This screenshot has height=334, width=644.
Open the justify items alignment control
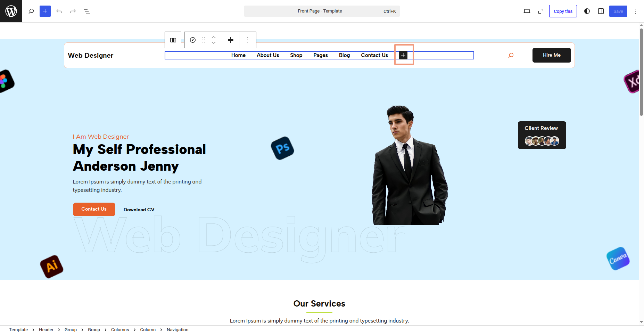pos(231,40)
